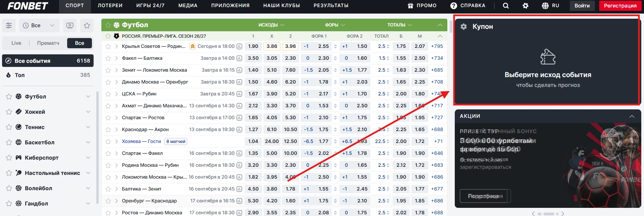644x216 pixels.
Task: Expand the Динамо Москва — Оренбург row
Action: tap(116, 82)
